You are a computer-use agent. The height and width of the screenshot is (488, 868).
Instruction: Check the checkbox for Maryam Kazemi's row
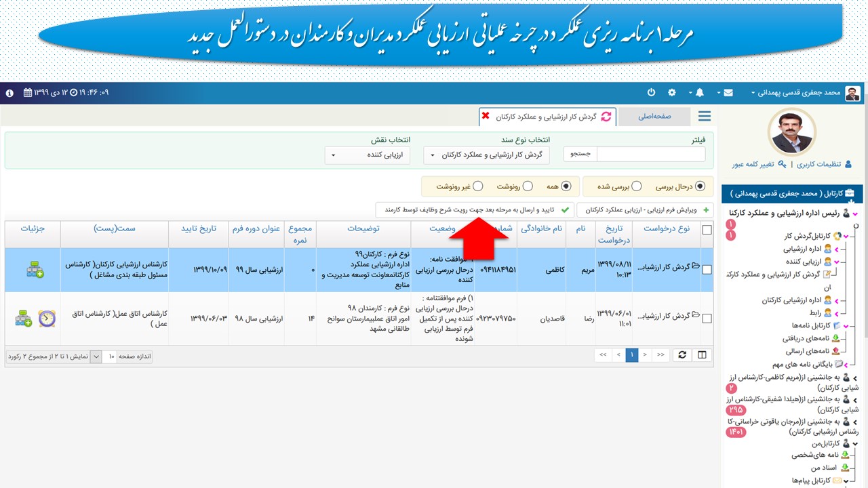pyautogui.click(x=707, y=270)
